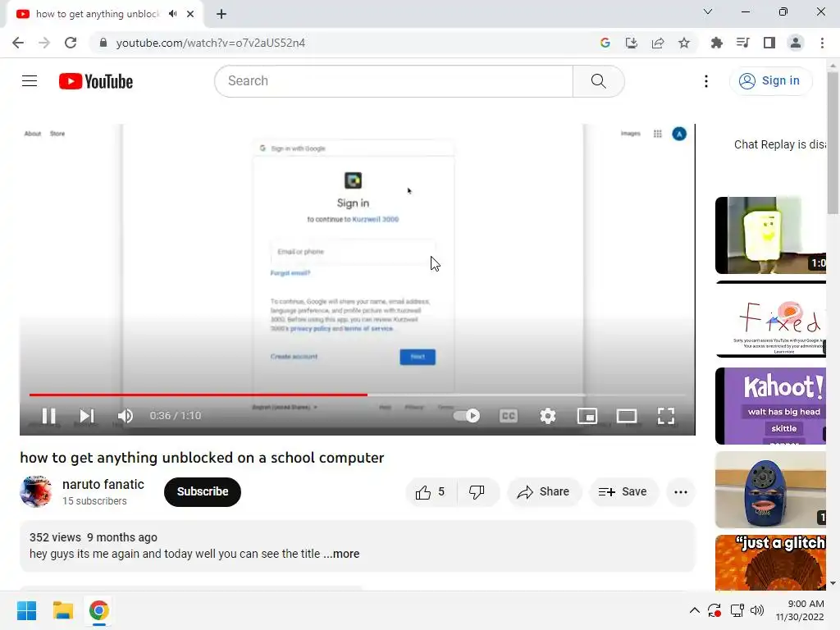Image resolution: width=840 pixels, height=630 pixels.
Task: Toggle the autoplay switch
Action: (467, 416)
